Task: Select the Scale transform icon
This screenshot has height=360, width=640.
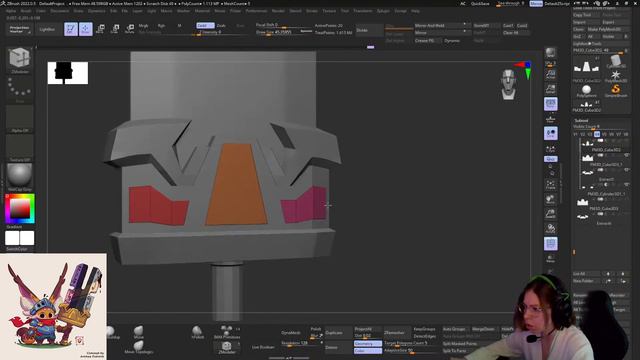Action: (x=115, y=29)
